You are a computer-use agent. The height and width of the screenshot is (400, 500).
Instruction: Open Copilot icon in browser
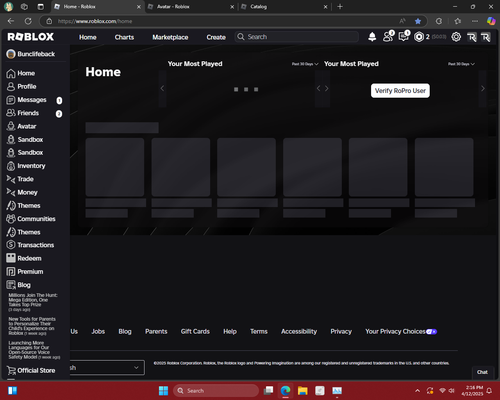click(491, 21)
